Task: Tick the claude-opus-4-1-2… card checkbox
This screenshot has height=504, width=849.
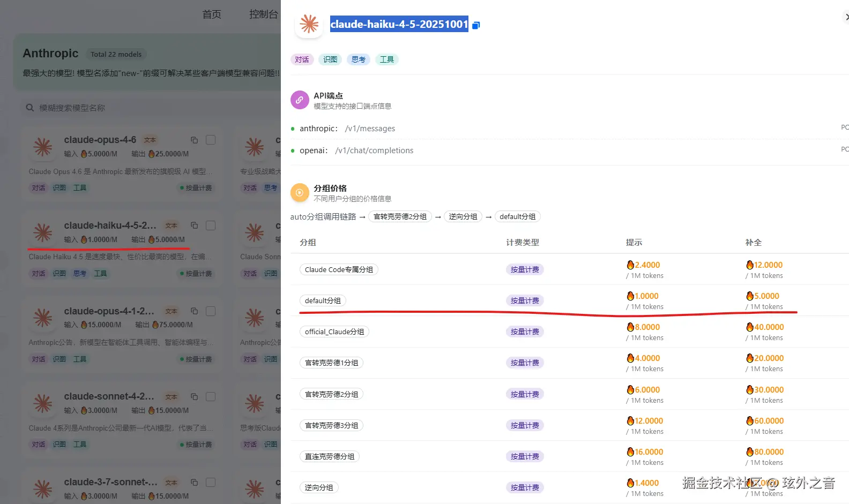Action: click(x=211, y=311)
